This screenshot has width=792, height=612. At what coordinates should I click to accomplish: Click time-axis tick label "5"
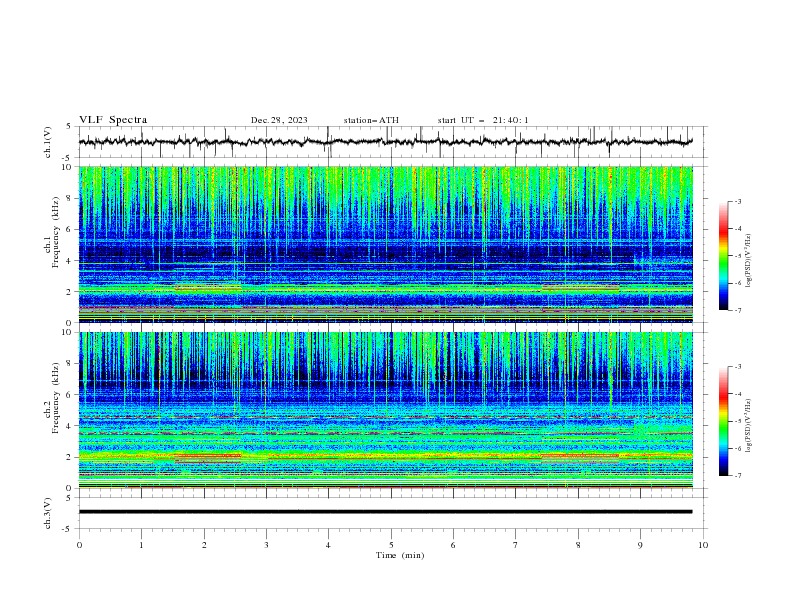pos(391,545)
